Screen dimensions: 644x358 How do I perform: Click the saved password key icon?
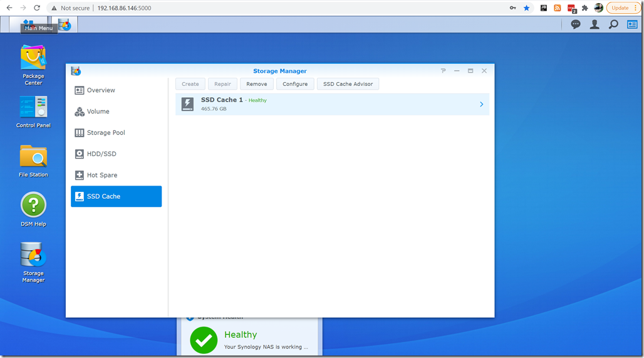tap(513, 8)
